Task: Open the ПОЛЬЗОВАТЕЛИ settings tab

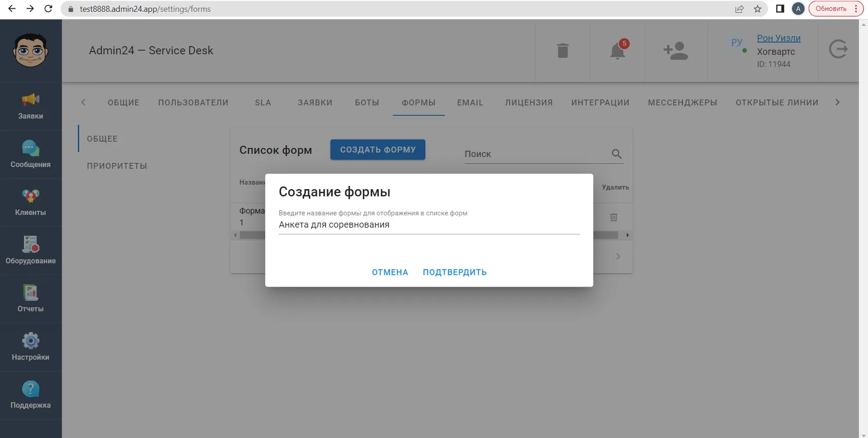Action: pyautogui.click(x=193, y=102)
